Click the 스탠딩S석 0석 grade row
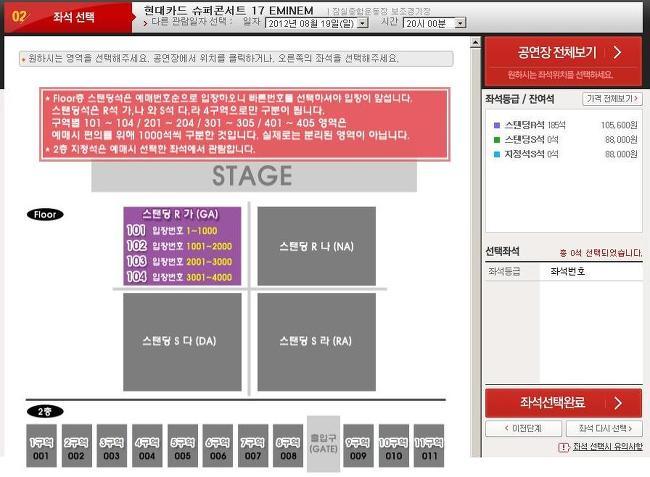This screenshot has width=650, height=477. click(565, 140)
